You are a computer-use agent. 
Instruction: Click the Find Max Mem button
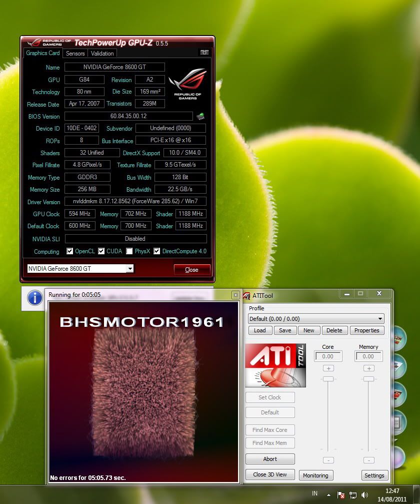270,443
